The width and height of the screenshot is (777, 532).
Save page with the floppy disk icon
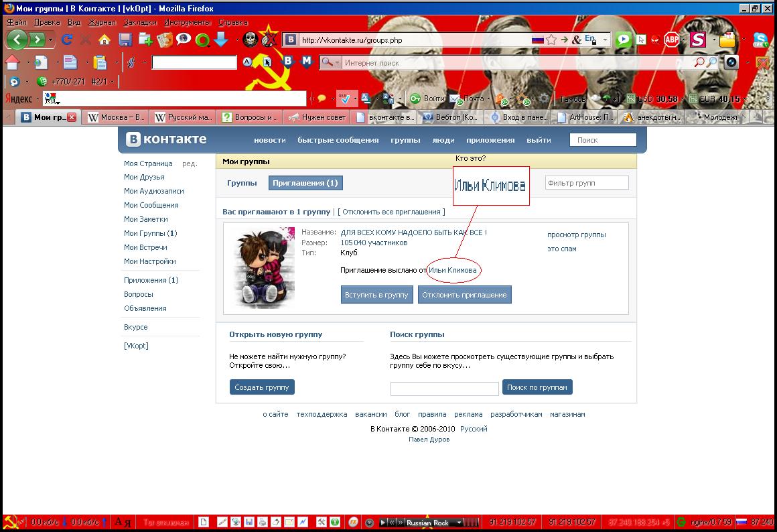click(x=125, y=40)
